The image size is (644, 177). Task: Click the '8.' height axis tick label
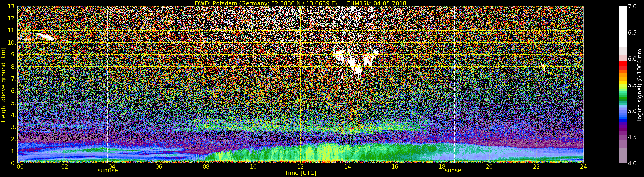point(14,67)
